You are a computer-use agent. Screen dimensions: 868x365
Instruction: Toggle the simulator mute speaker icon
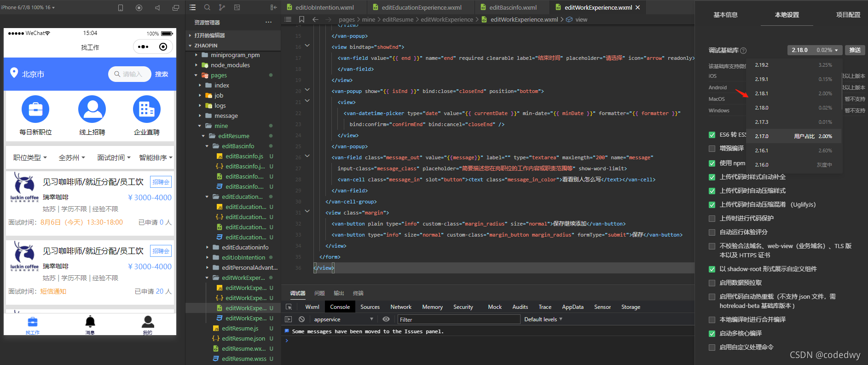tap(157, 8)
